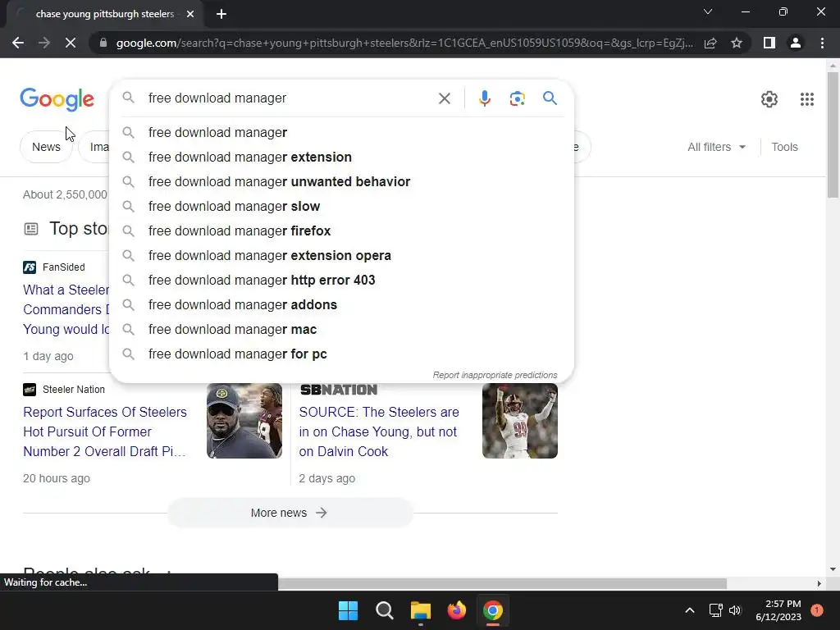The height and width of the screenshot is (630, 840).
Task: Expand the All filters dropdown
Action: (716, 147)
